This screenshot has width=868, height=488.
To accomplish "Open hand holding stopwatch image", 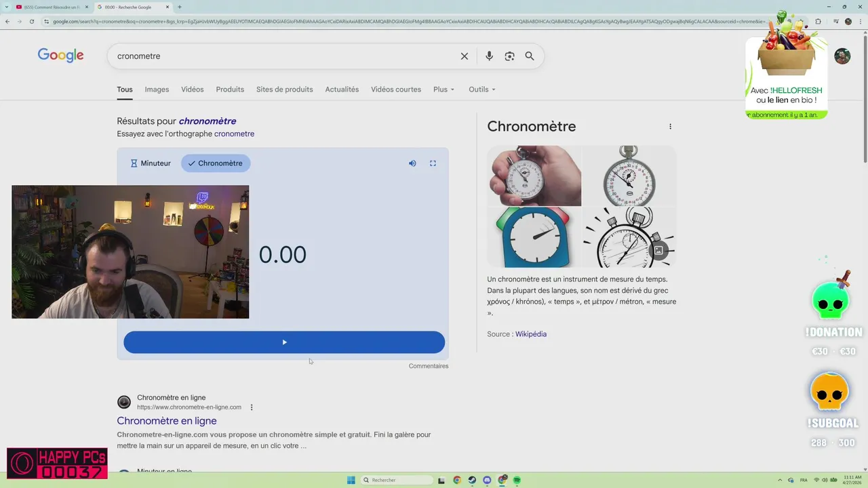I will pyautogui.click(x=534, y=176).
